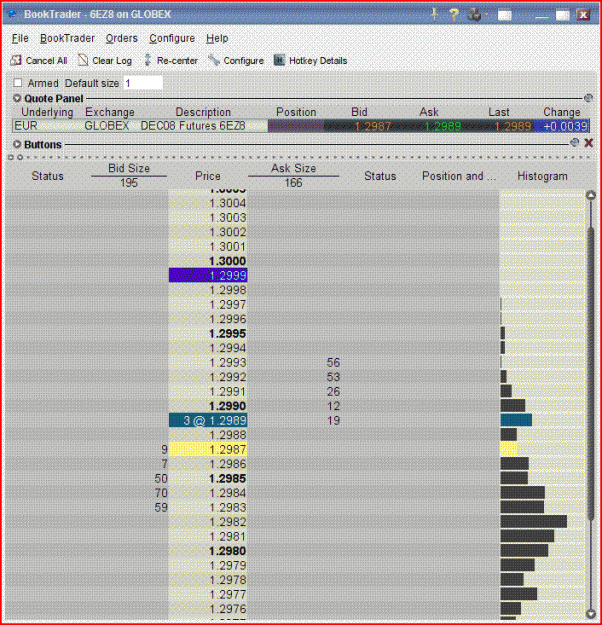Click the Configure wrench icon
This screenshot has width=602, height=625.
pyautogui.click(x=214, y=60)
